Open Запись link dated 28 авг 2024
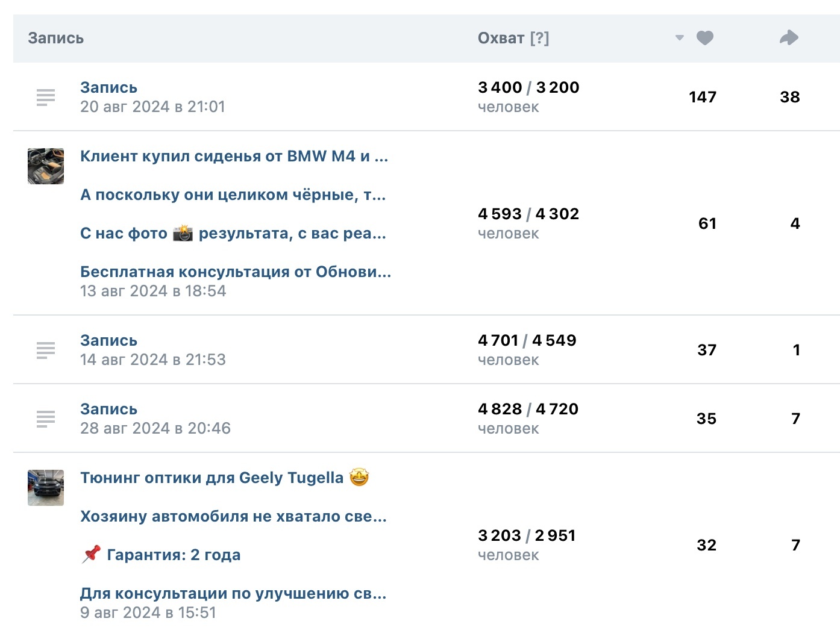 109,409
